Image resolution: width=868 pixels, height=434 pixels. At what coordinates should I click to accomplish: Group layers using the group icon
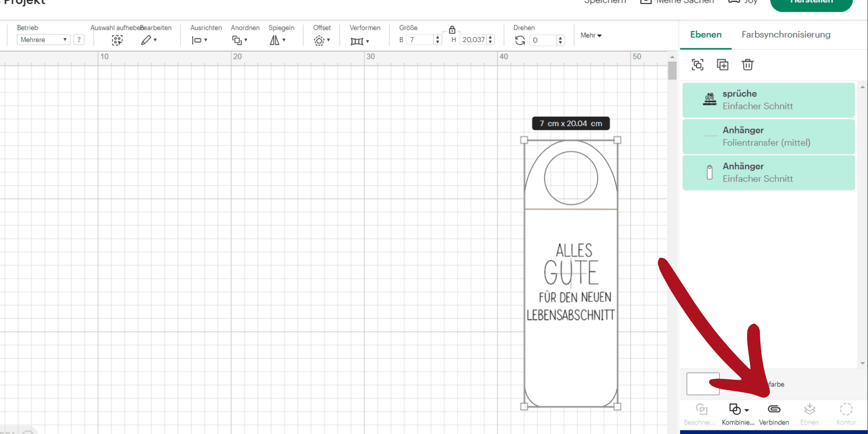point(697,65)
